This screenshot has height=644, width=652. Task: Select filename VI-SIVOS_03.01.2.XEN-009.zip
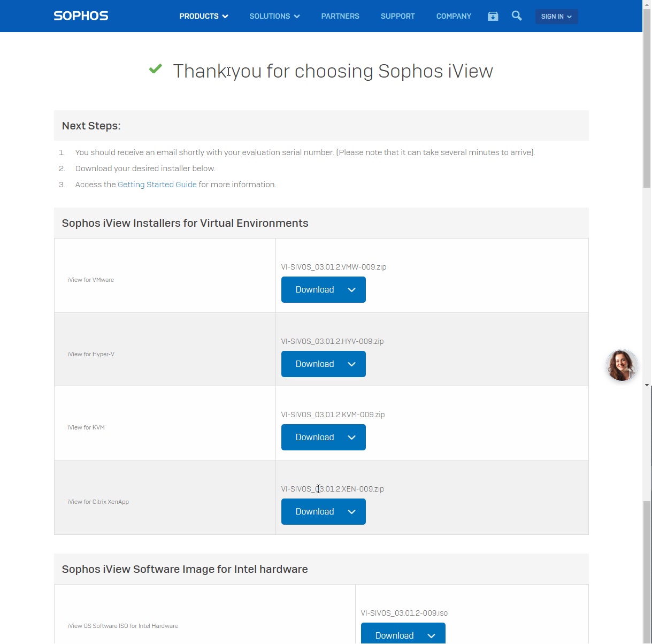(x=332, y=489)
